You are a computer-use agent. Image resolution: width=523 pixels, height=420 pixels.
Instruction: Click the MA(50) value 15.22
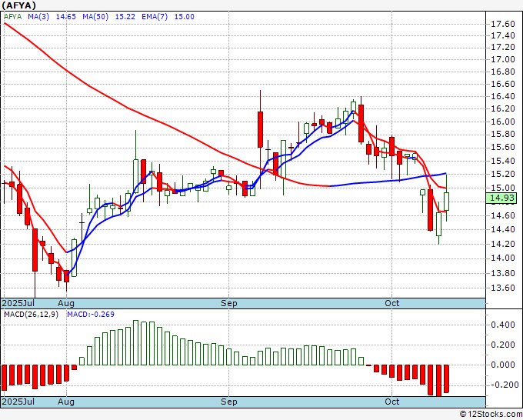[x=125, y=17]
